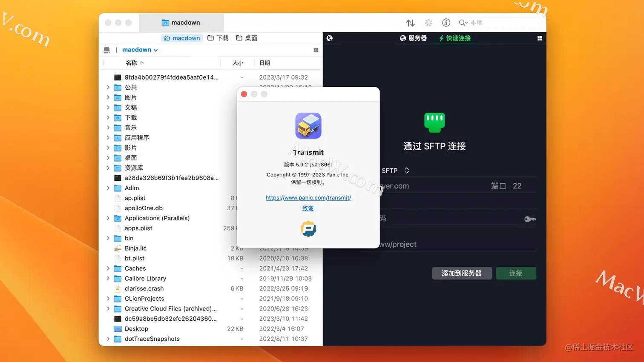
Task: Click the Panic logo in about dialog
Action: click(x=308, y=229)
